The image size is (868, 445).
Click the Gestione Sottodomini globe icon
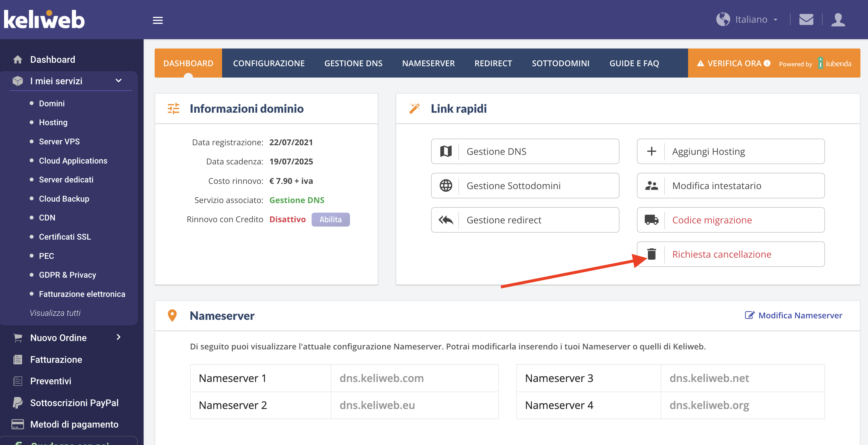(x=445, y=186)
